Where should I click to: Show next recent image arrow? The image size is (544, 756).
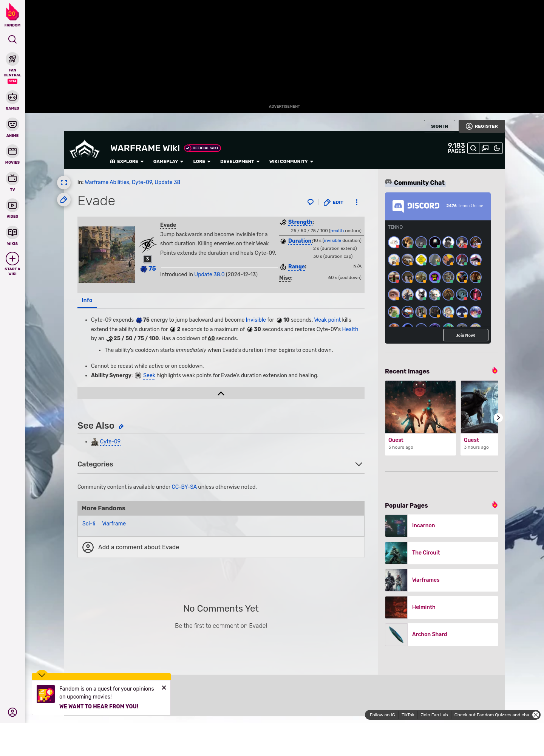(x=498, y=418)
